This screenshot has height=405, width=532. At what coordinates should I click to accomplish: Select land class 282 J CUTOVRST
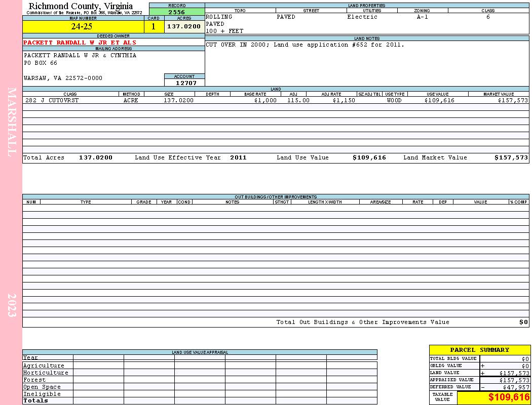(52, 100)
